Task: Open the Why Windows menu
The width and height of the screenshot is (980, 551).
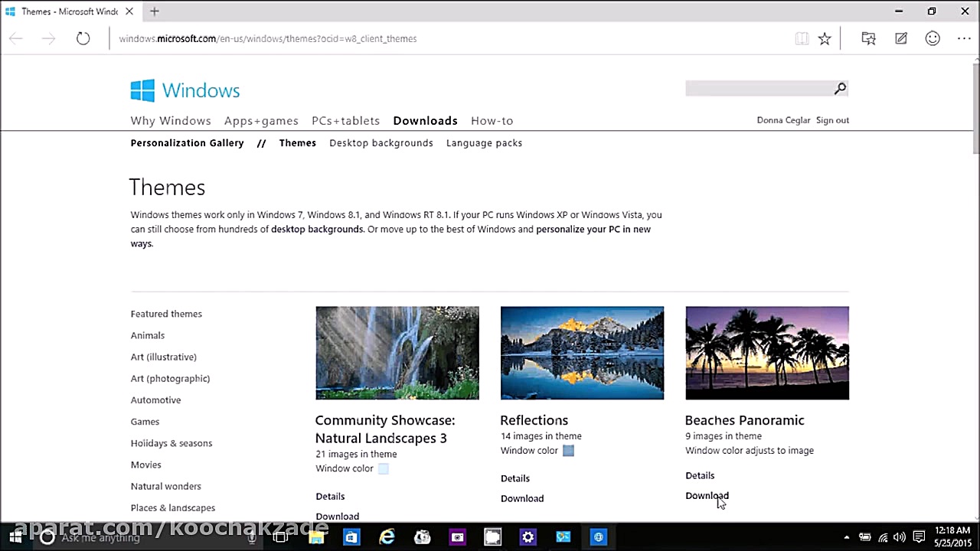Action: pos(171,121)
